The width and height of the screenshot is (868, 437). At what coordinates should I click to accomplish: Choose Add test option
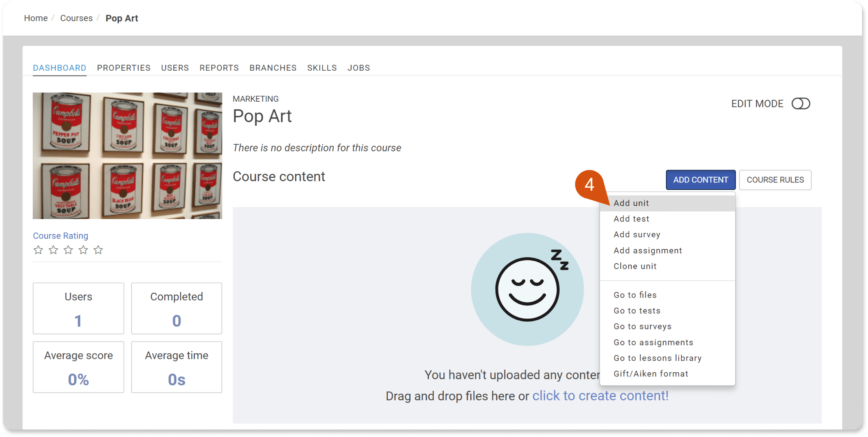(x=631, y=219)
